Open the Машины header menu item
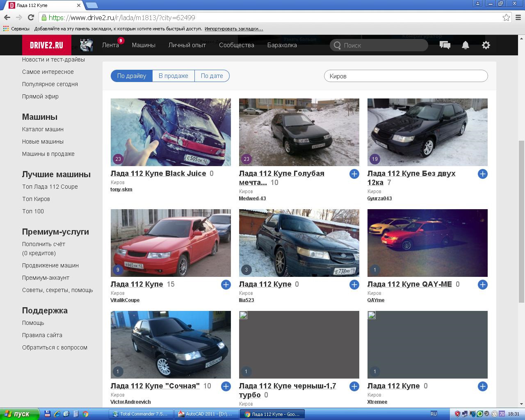This screenshot has height=420, width=525. (x=144, y=45)
